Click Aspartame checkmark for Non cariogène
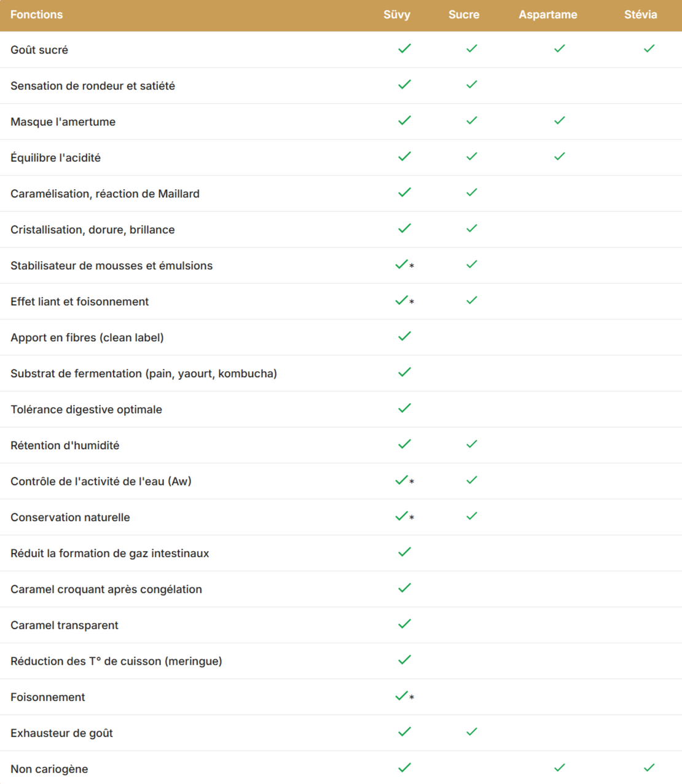The image size is (682, 784). click(x=559, y=767)
